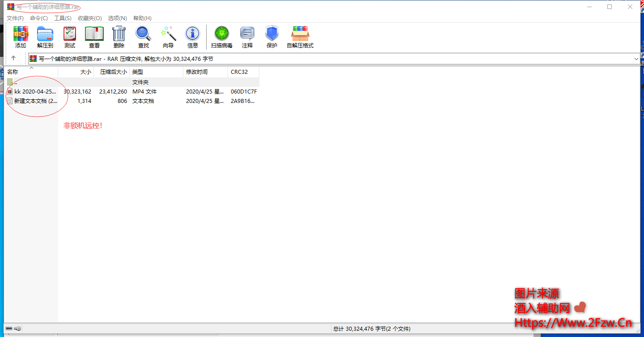Click the Protect (保护) shield icon
This screenshot has width=644, height=337.
[x=272, y=34]
